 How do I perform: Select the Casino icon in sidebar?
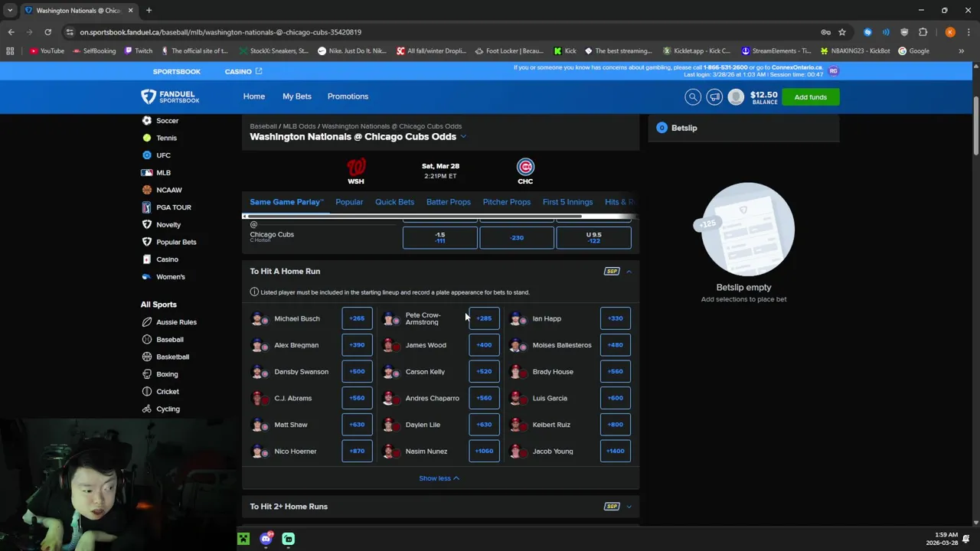pyautogui.click(x=147, y=259)
